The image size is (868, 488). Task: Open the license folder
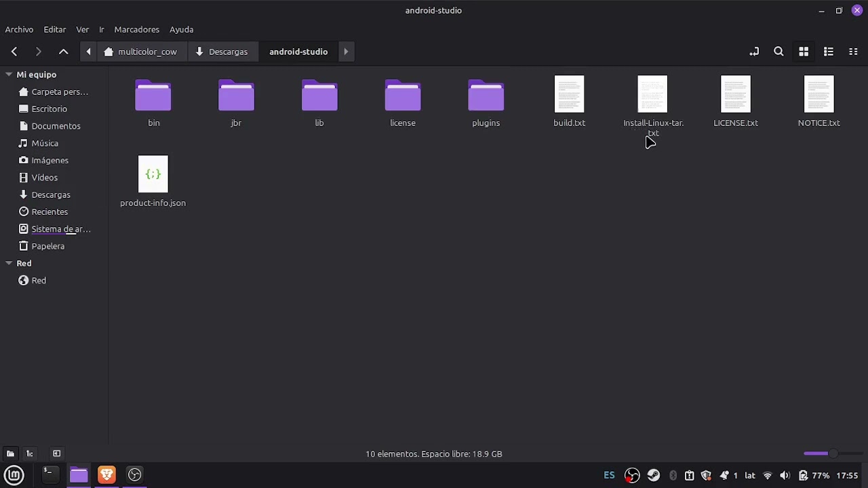coord(403,102)
